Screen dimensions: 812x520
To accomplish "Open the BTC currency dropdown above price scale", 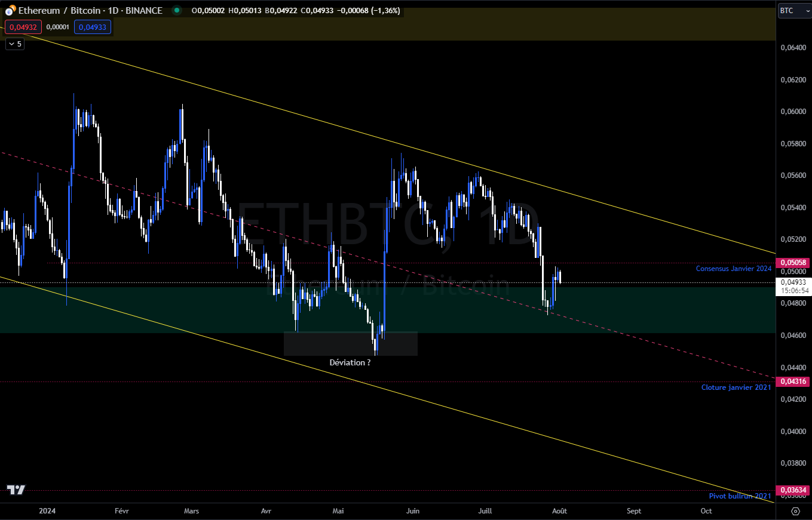I will [790, 10].
